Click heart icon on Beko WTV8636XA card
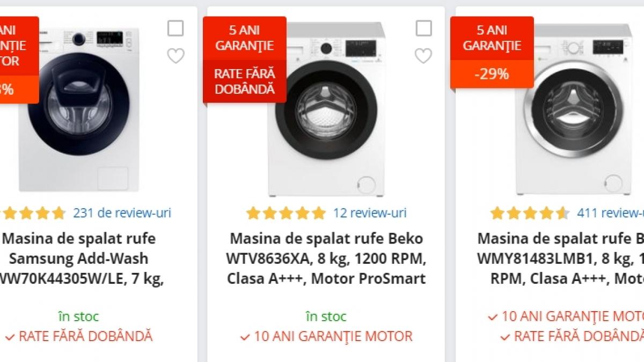Image resolution: width=644 pixels, height=362 pixels. click(423, 56)
